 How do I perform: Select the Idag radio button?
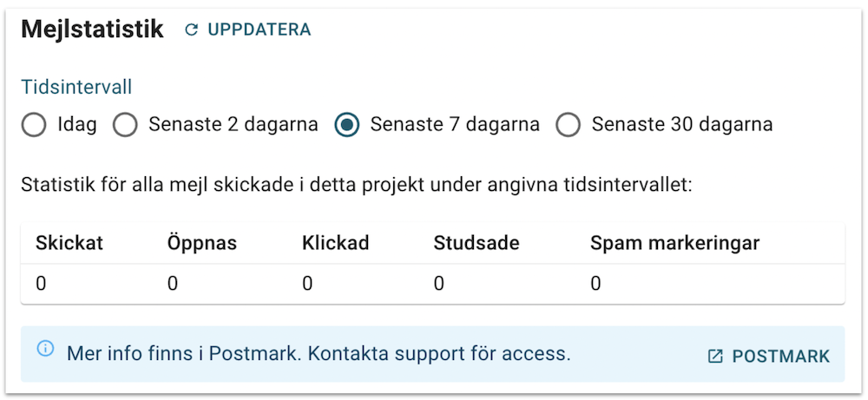[x=34, y=125]
